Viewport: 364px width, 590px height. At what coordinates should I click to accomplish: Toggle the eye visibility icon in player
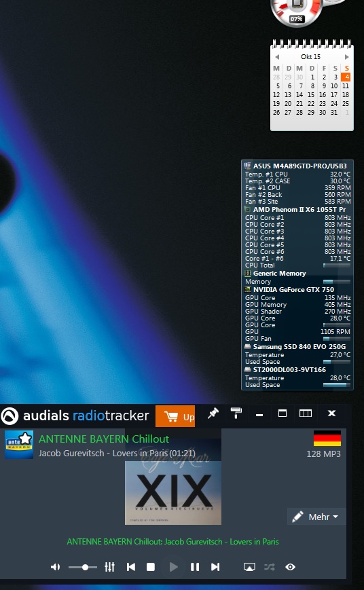click(290, 567)
